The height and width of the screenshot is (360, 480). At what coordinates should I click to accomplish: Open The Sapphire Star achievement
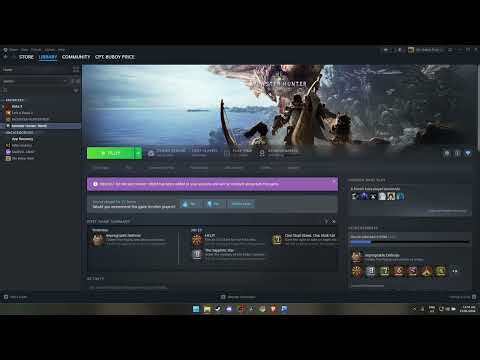point(228,254)
